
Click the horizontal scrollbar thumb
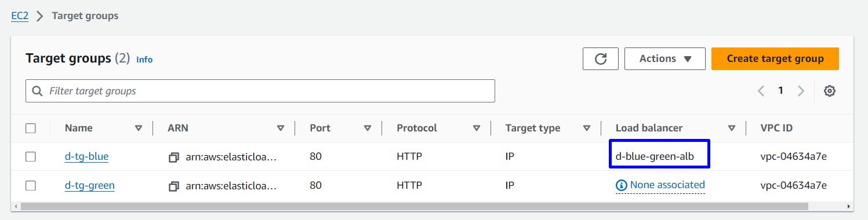tap(413, 206)
